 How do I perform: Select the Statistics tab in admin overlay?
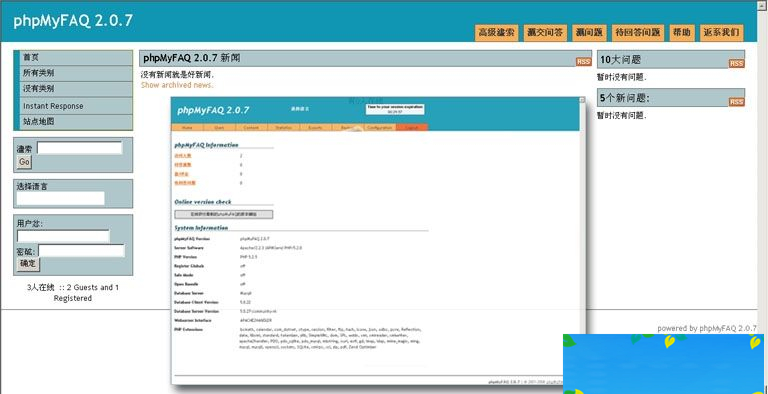(284, 127)
